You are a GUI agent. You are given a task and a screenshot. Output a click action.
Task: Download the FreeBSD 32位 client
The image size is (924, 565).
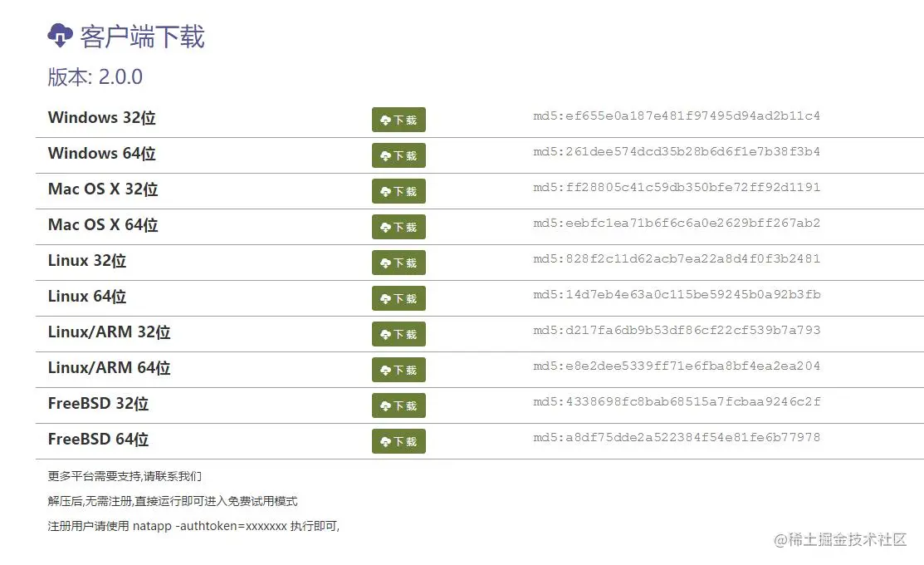(398, 405)
